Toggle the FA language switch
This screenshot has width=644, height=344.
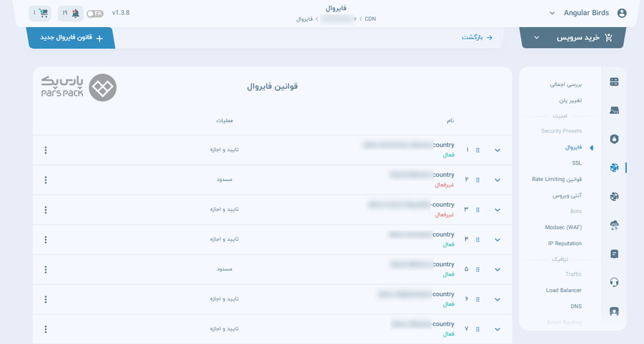95,14
